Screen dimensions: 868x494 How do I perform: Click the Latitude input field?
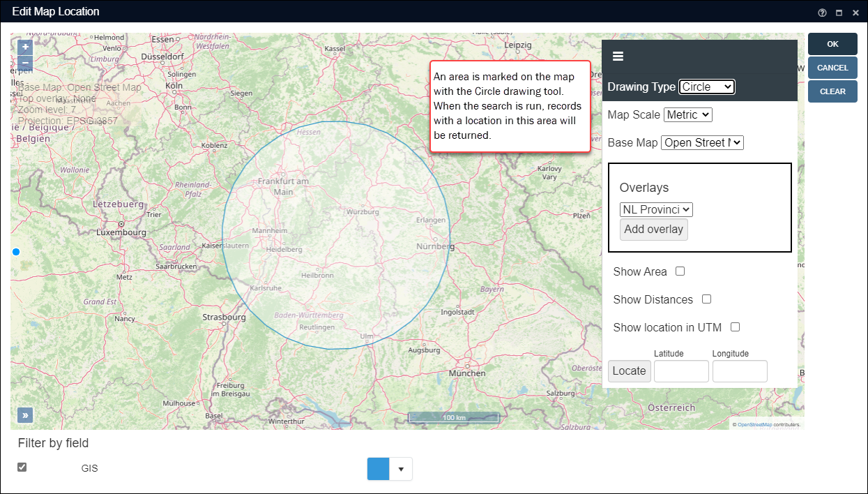pyautogui.click(x=681, y=371)
